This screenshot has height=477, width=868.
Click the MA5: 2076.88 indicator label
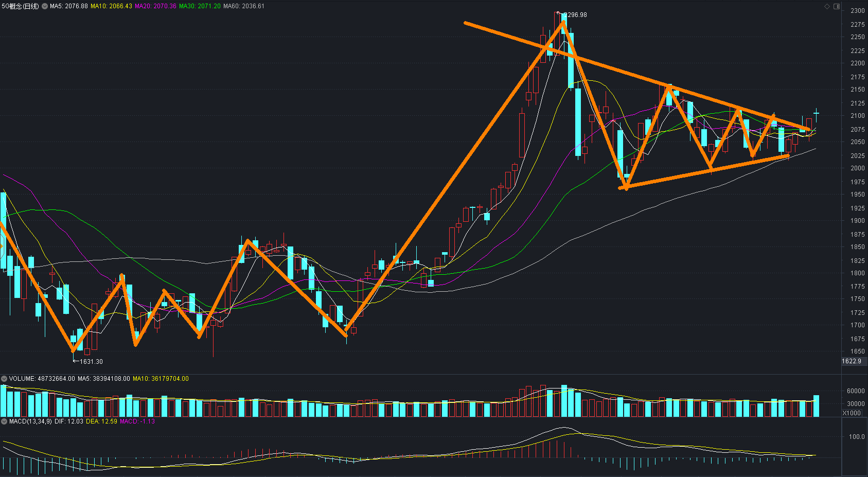click(69, 6)
